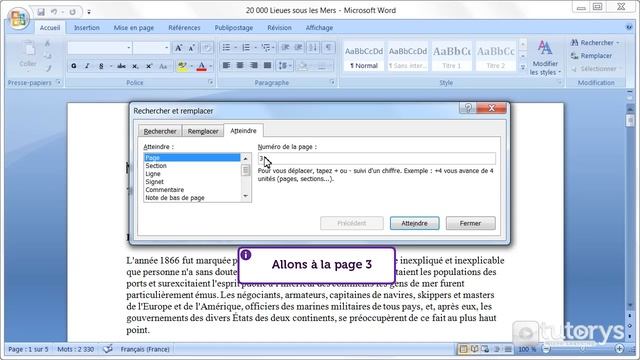The height and width of the screenshot is (360, 640).
Task: Click the Atteindre button
Action: tap(414, 223)
